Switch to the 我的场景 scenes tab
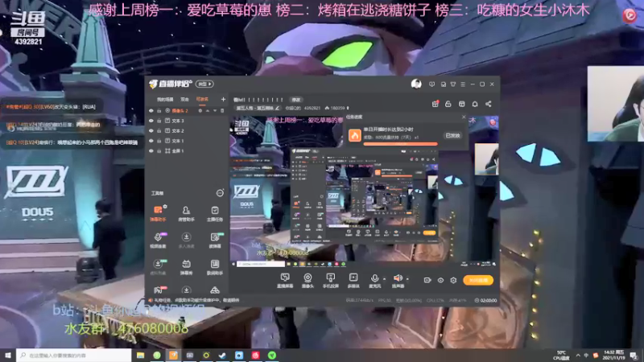Image resolution: width=644 pixels, height=362 pixels. point(165,99)
